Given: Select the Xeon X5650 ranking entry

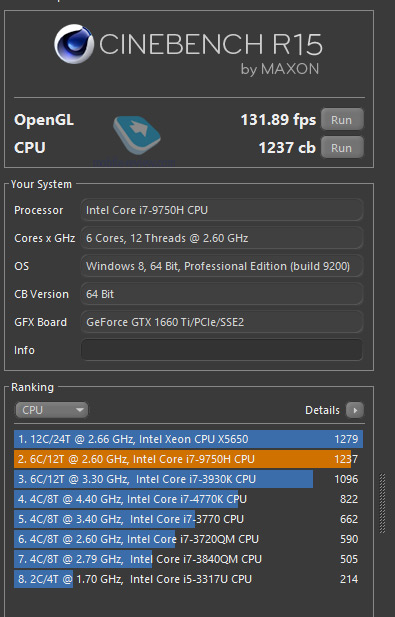Looking at the screenshot, I should 188,439.
